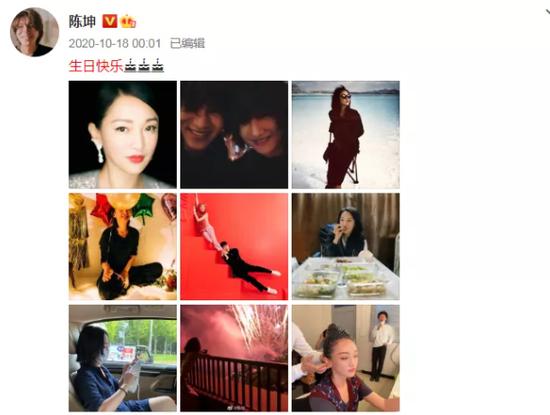Image resolution: width=550 pixels, height=415 pixels.
Task: Expand the post options chevron at top right
Action: point(547,12)
